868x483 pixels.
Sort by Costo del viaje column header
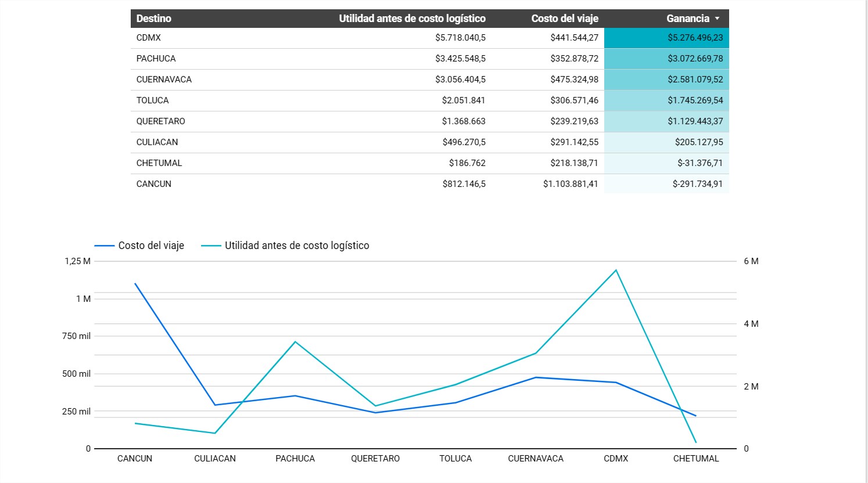point(564,19)
